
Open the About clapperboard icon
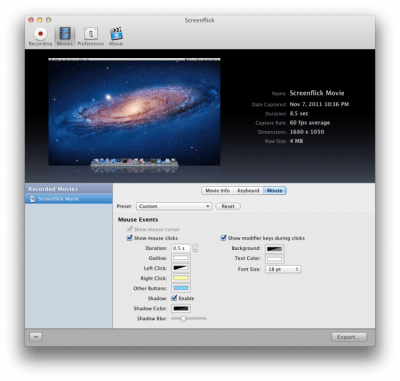tap(116, 34)
